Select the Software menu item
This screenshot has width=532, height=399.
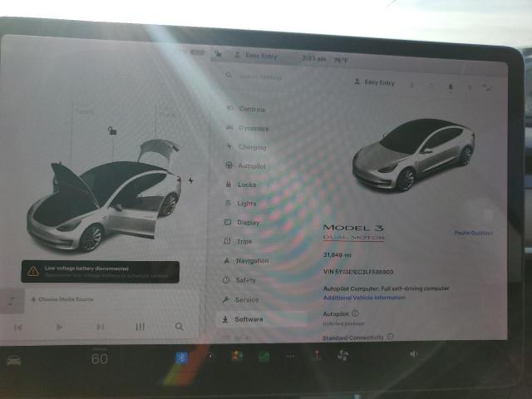(261, 319)
